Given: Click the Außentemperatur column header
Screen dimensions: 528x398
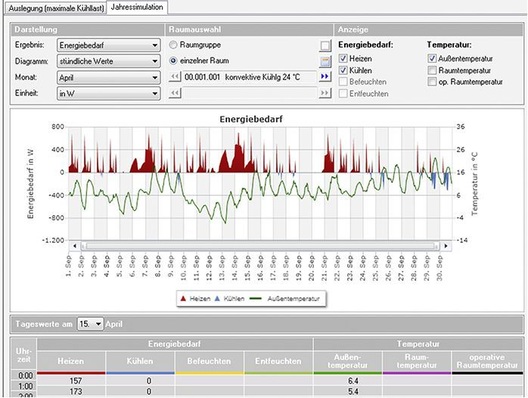Looking at the screenshot, I should point(348,361).
